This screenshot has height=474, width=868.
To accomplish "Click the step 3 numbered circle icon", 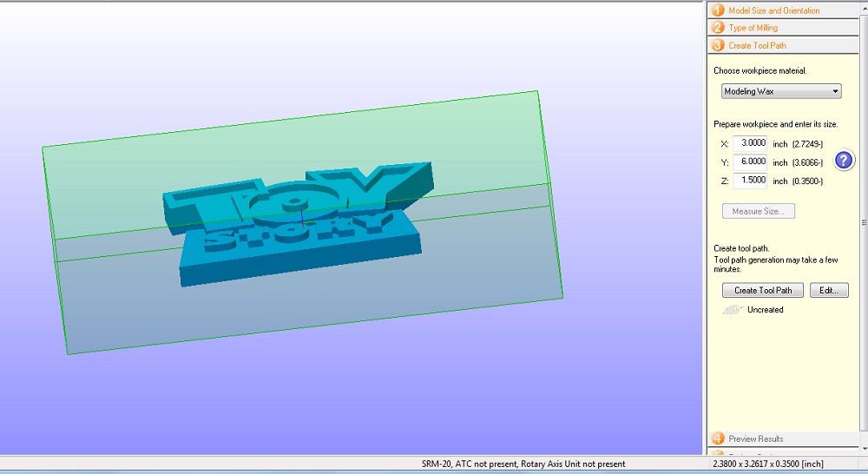I will pos(718,45).
